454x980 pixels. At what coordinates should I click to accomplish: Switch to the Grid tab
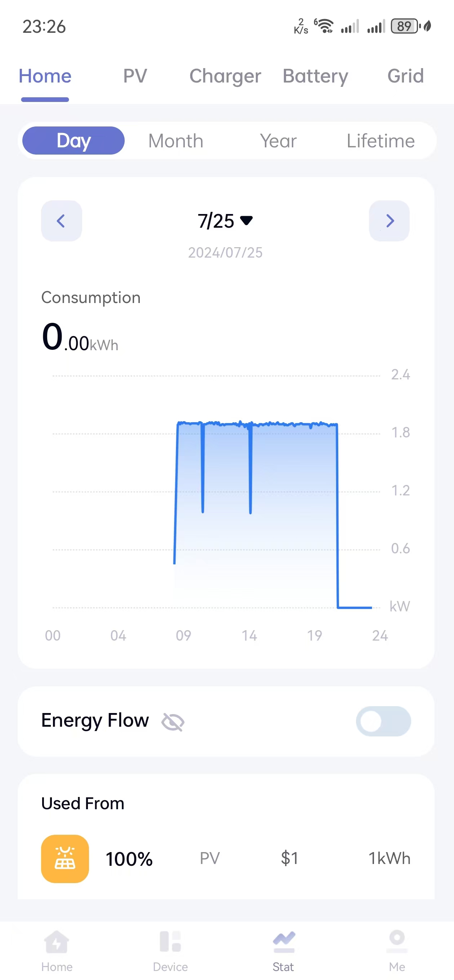tap(406, 76)
